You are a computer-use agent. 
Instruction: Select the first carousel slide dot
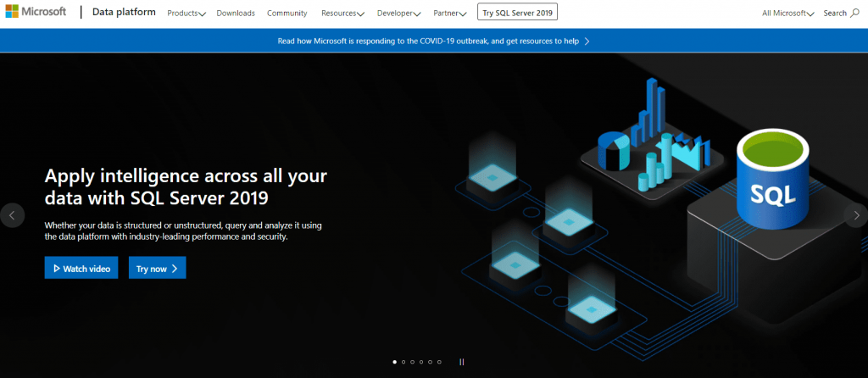click(395, 362)
